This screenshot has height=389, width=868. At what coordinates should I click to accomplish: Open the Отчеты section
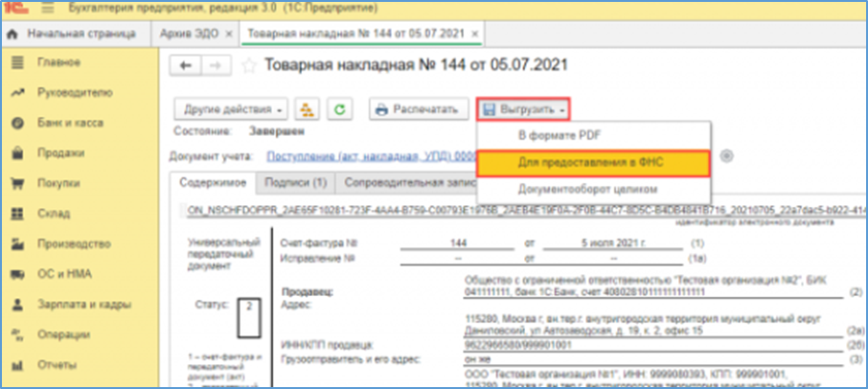(57, 366)
